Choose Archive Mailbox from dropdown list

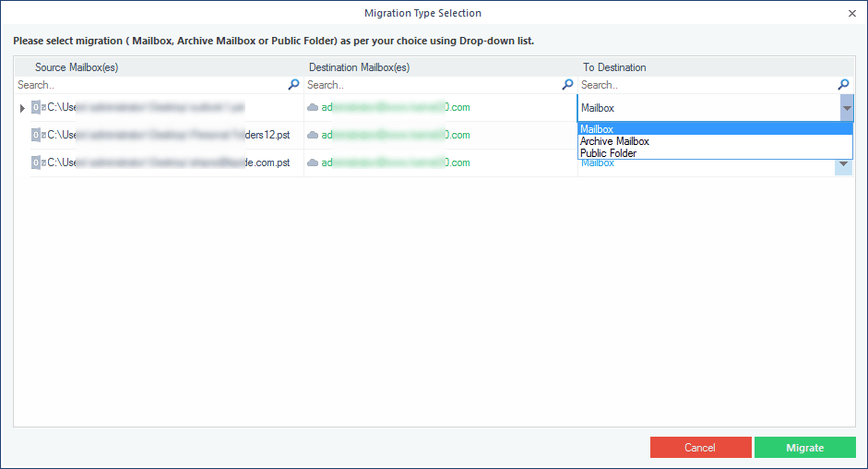(x=715, y=141)
